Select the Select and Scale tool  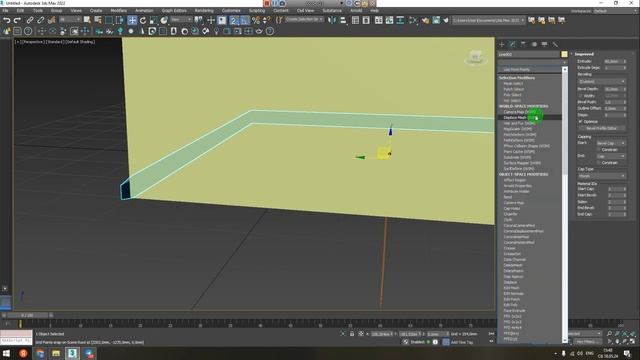[153, 20]
